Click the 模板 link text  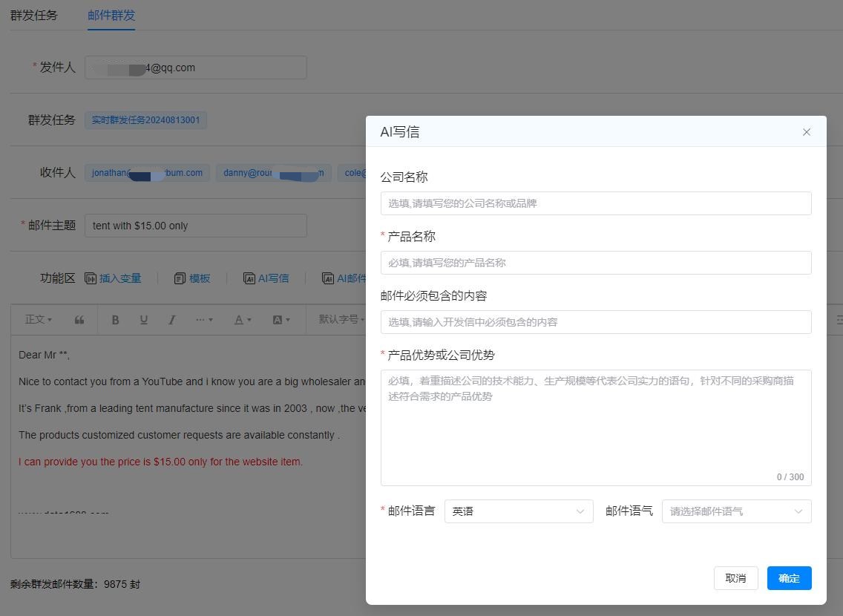coord(200,278)
